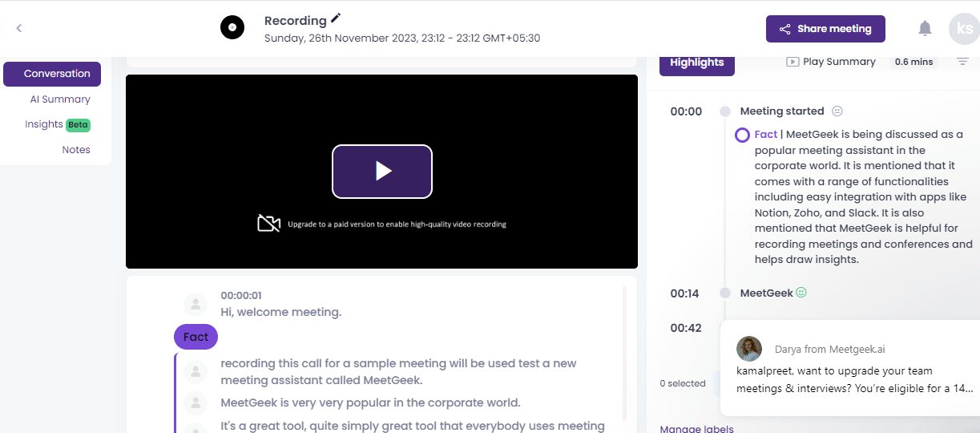Viewport: 980px width, 433px height.
Task: Click the avatar beside 'recording this call' line
Action: (196, 372)
